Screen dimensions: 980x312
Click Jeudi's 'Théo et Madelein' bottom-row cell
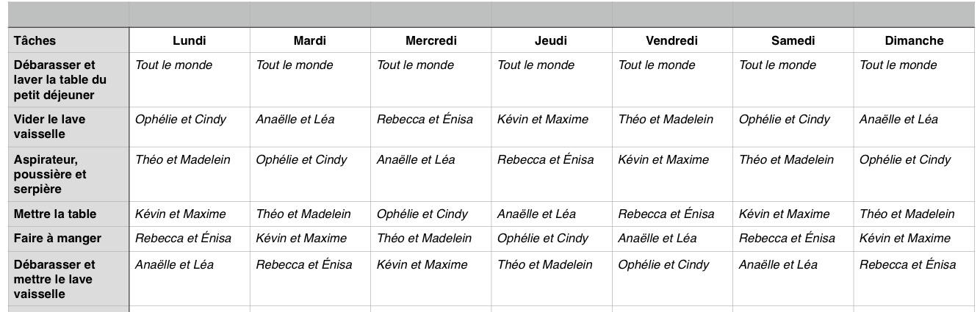click(x=552, y=278)
